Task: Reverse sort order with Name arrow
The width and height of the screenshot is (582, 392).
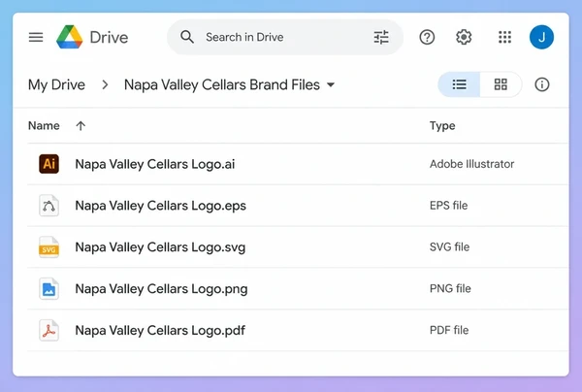Action: [x=81, y=126]
